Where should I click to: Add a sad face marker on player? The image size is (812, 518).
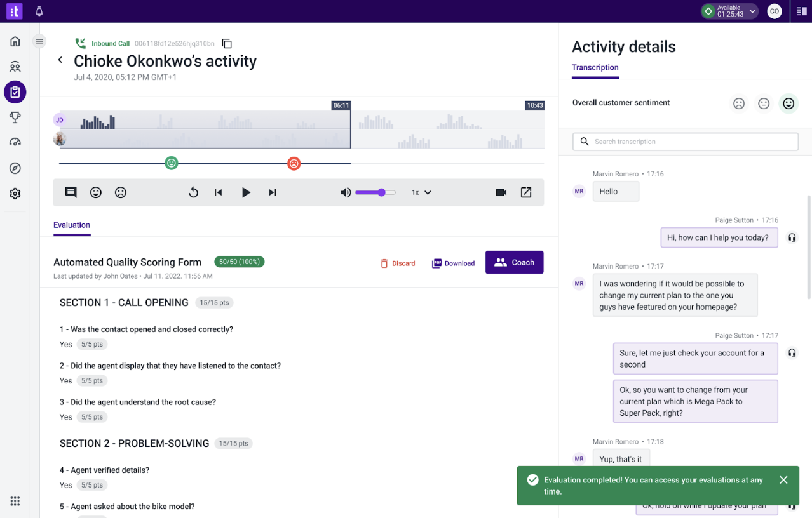pyautogui.click(x=120, y=192)
